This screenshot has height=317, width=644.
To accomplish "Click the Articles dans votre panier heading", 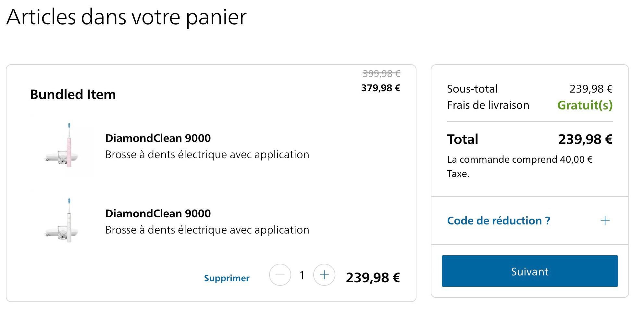I will click(127, 17).
